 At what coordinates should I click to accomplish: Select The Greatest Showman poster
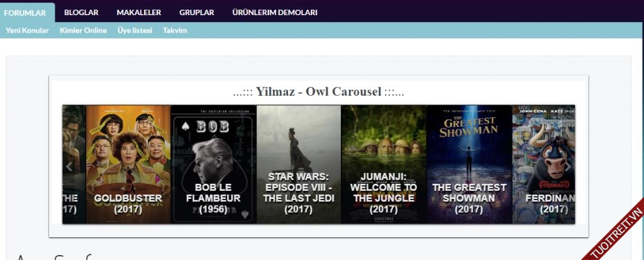coord(469,164)
